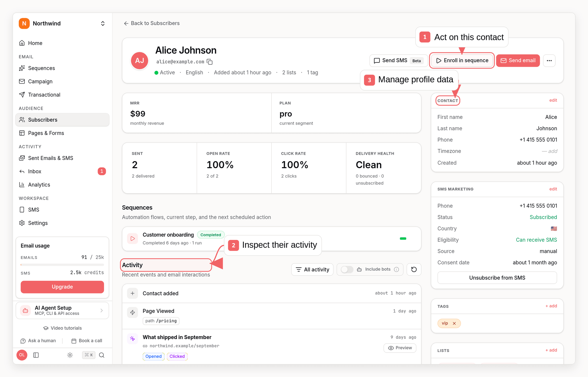
Task: Click the AJ avatar circle
Action: [x=139, y=61]
